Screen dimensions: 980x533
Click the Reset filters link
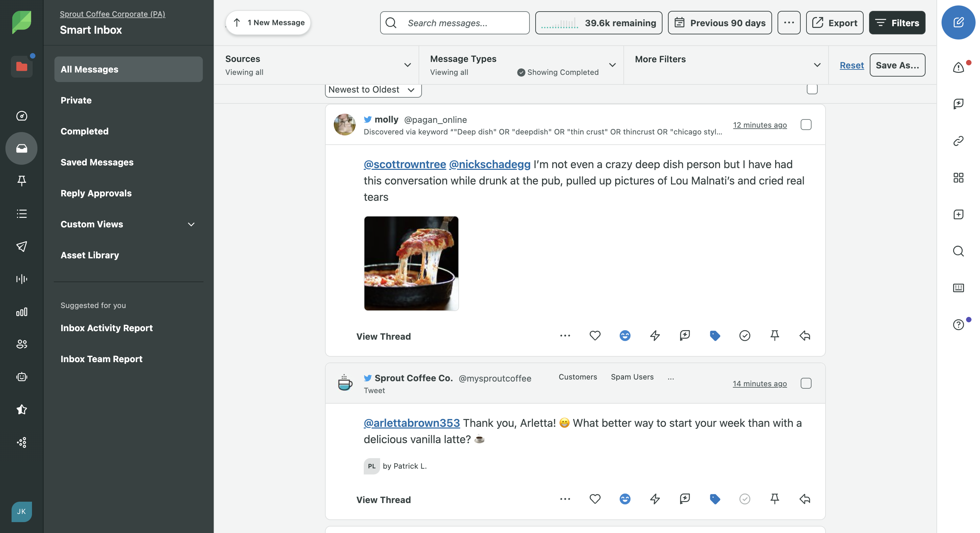click(851, 65)
